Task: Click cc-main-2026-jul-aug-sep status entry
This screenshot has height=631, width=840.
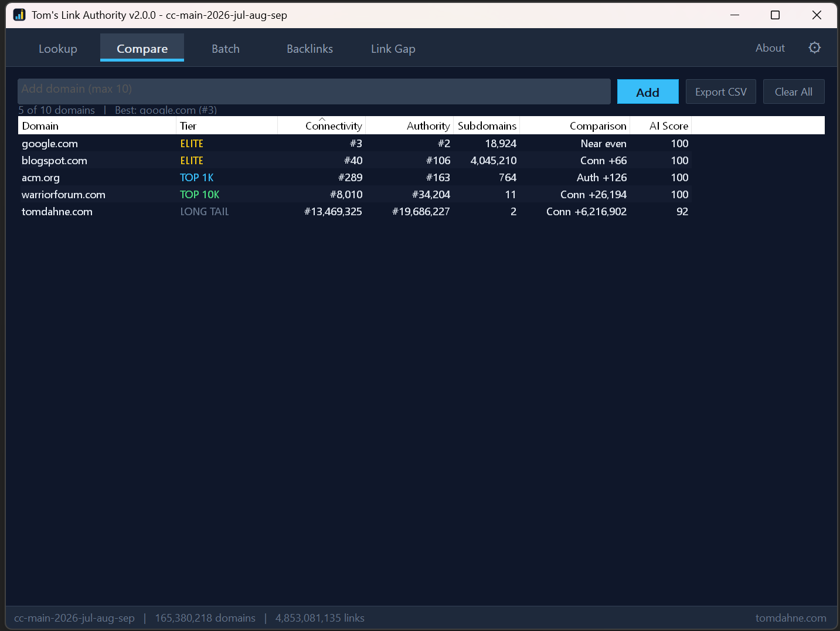Action: pyautogui.click(x=74, y=618)
